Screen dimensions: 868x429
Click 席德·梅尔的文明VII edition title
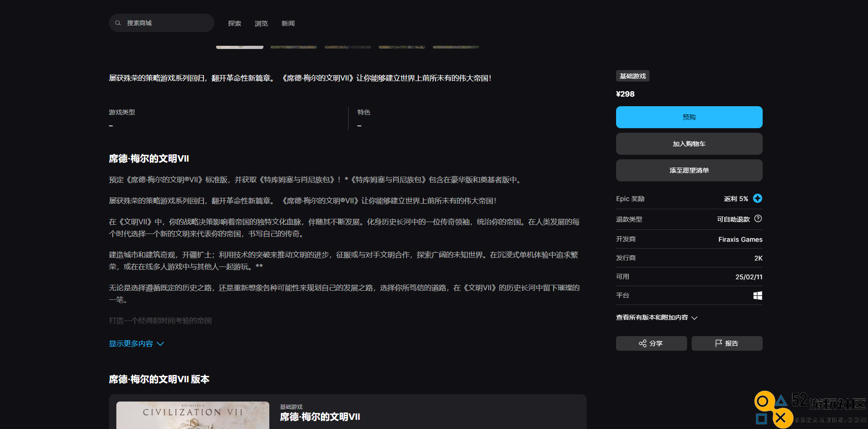pos(320,417)
